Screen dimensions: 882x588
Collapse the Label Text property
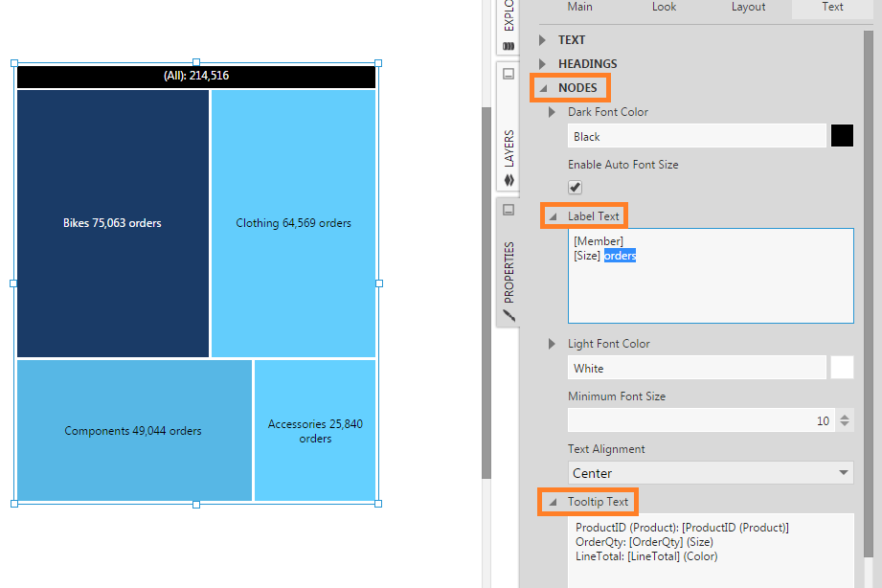coord(554,216)
